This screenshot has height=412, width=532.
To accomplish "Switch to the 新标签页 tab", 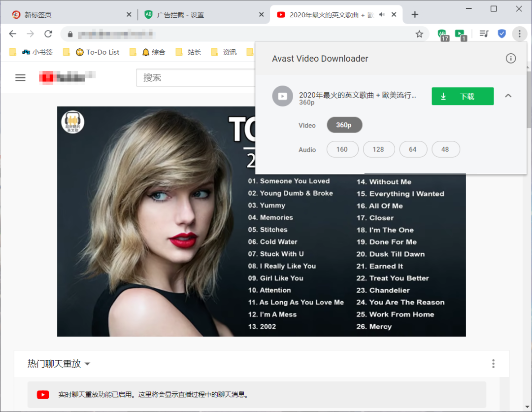I will [x=69, y=14].
